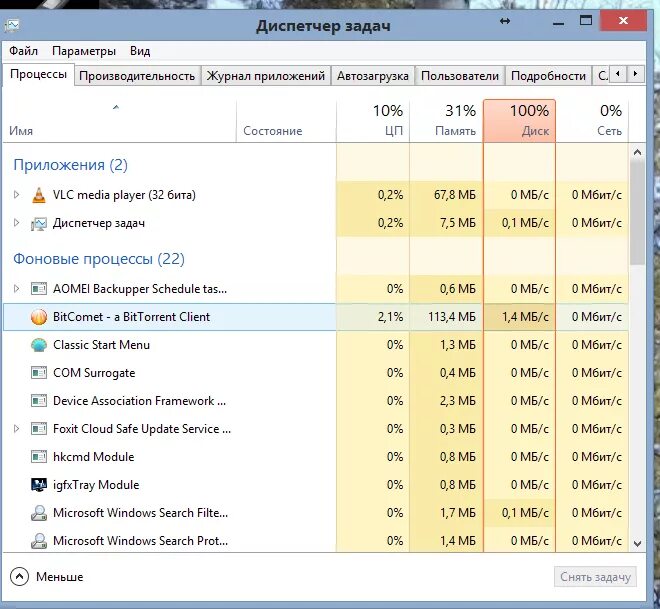Screen dimensions: 660x609
Task: Click Диспетчер задач 7,5 МБ memory value
Action: (458, 223)
